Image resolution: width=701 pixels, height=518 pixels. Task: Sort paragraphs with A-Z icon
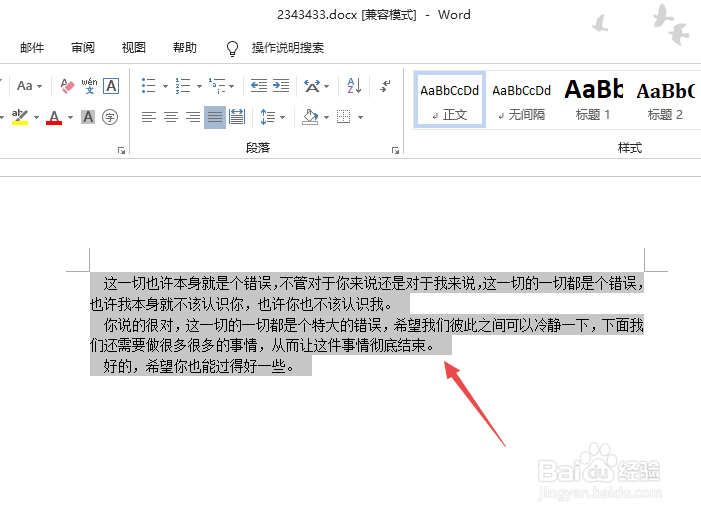[x=355, y=85]
